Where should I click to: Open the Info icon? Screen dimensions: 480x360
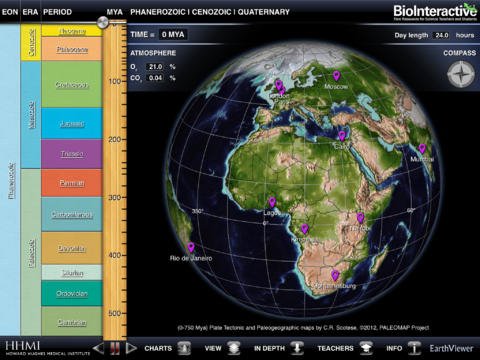point(414,348)
